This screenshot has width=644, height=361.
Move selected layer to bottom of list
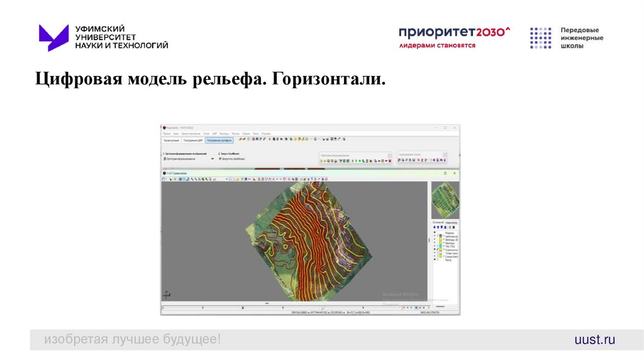click(x=441, y=227)
